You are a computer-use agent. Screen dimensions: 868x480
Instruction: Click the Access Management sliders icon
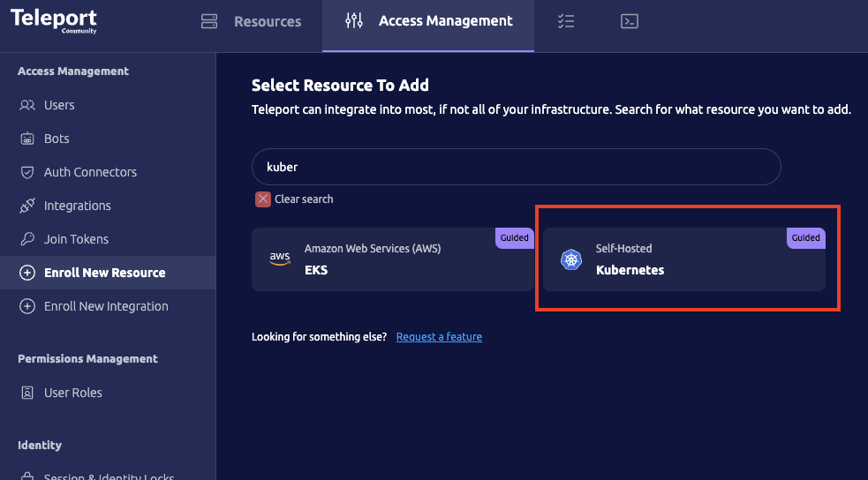[x=354, y=21]
